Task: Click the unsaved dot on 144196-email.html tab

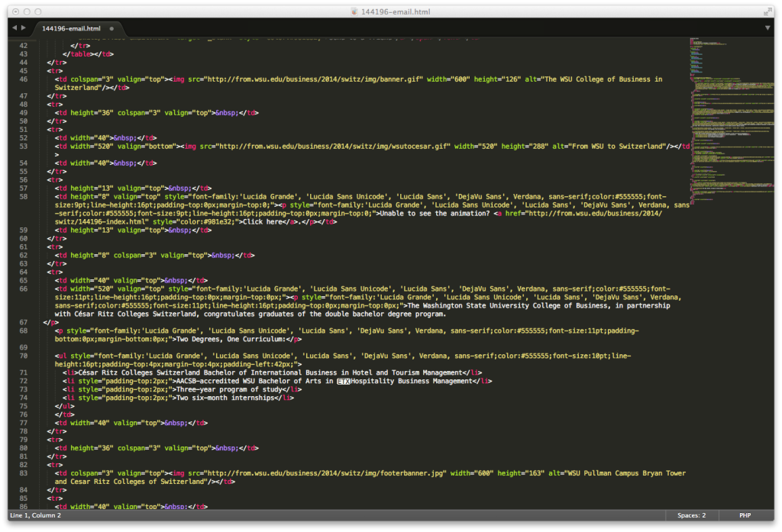Action: [x=111, y=28]
